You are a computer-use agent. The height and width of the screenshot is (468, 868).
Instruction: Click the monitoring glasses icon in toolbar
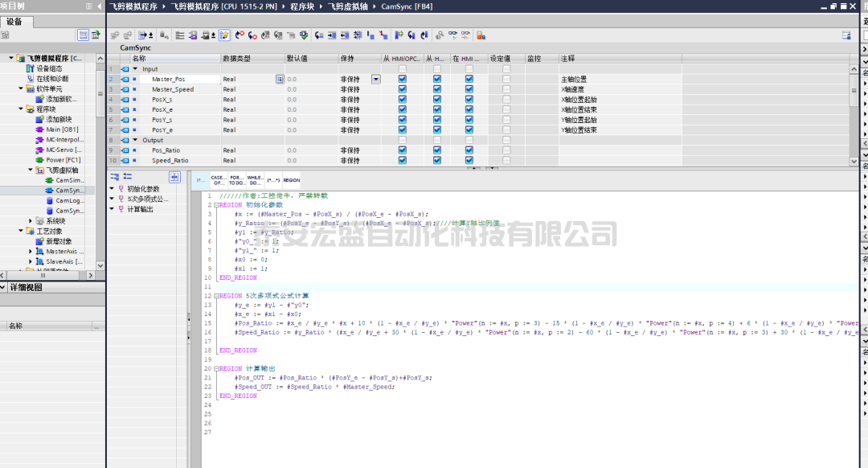pos(452,35)
